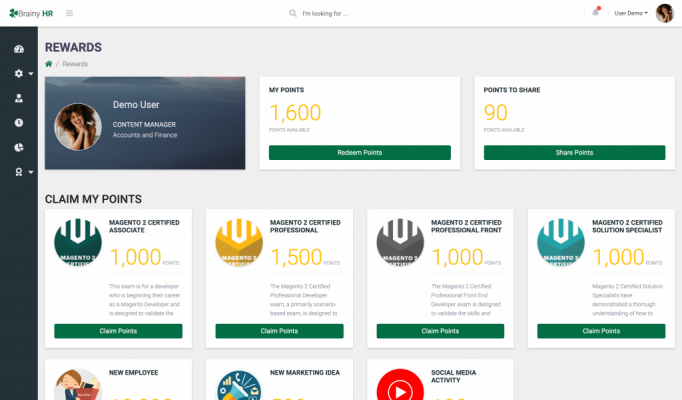The width and height of the screenshot is (682, 400).
Task: Claim points for Magento 2 Certified Professional
Action: pyautogui.click(x=279, y=331)
